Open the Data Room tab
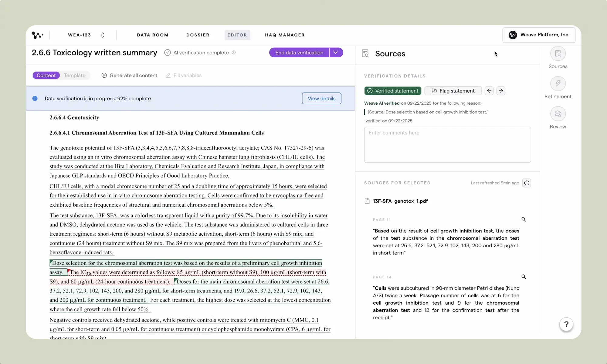The height and width of the screenshot is (364, 607). pos(152,35)
